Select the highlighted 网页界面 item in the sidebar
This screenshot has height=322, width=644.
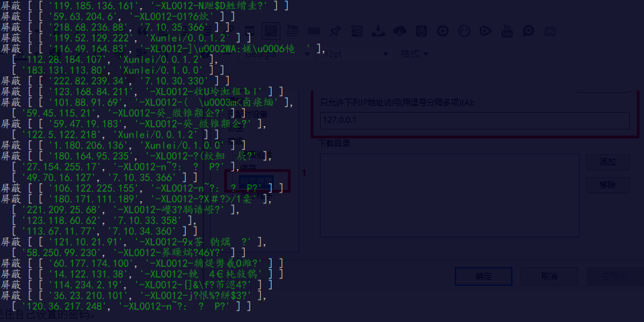[x=256, y=181]
